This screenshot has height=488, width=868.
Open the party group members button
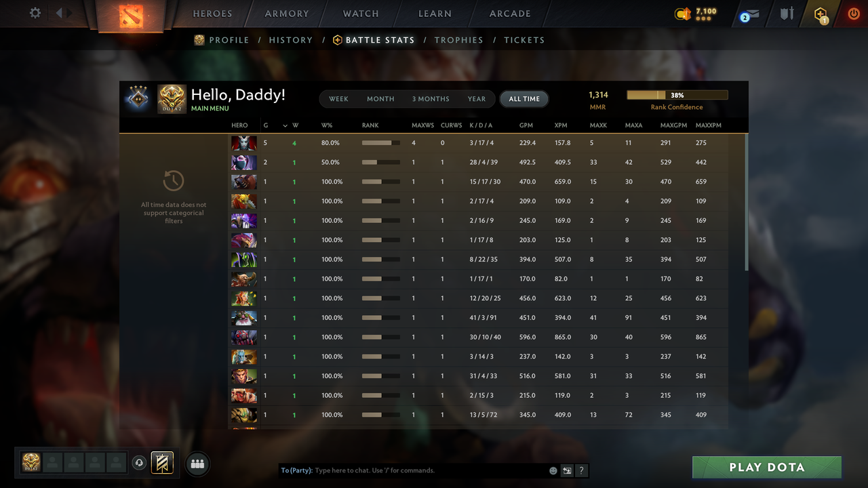tap(198, 464)
